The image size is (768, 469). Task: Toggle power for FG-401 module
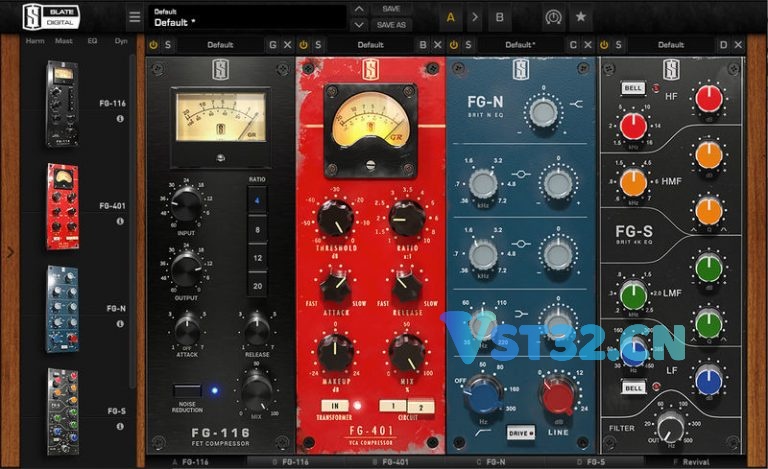coord(304,45)
